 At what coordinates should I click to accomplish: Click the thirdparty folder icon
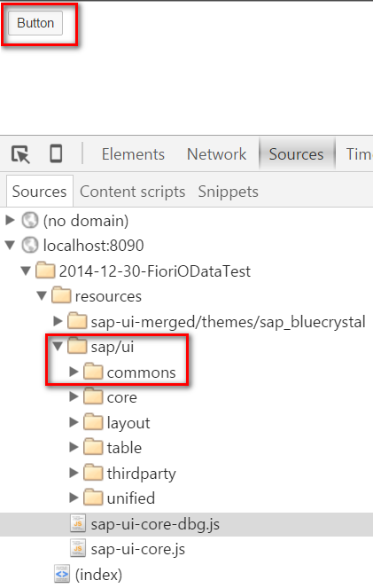tap(93, 473)
